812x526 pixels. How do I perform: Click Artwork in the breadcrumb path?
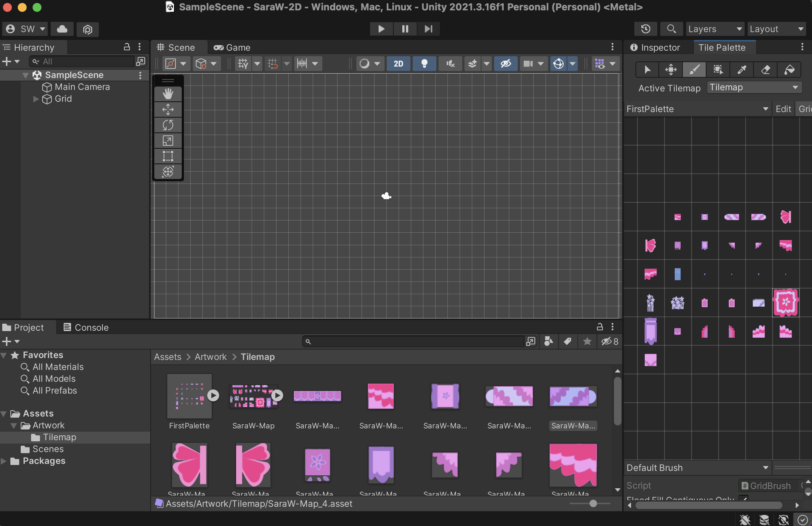coord(211,357)
